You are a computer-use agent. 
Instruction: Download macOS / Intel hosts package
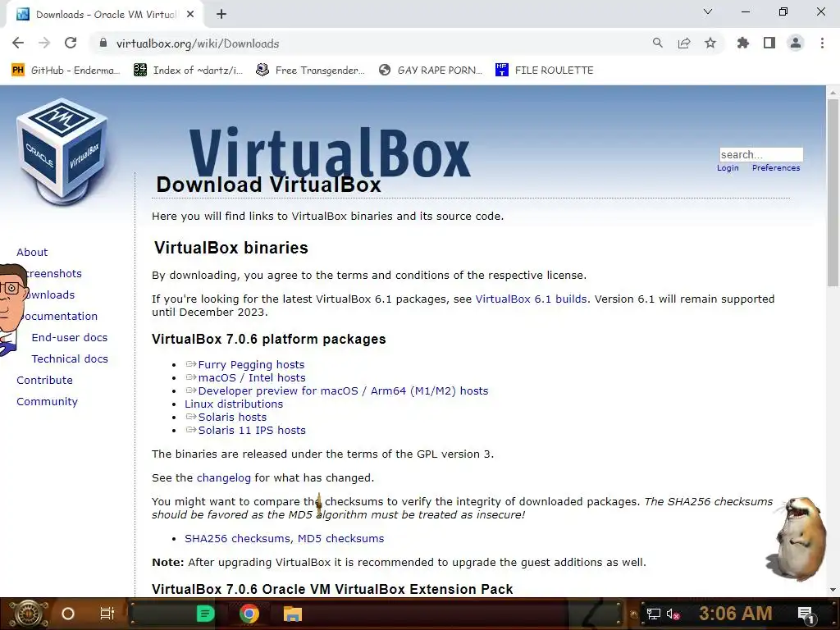pyautogui.click(x=252, y=377)
